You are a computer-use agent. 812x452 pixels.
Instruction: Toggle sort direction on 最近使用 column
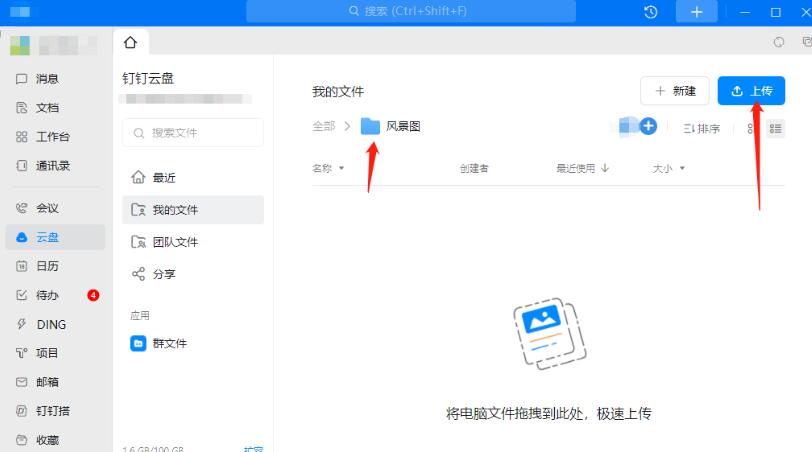(x=605, y=169)
